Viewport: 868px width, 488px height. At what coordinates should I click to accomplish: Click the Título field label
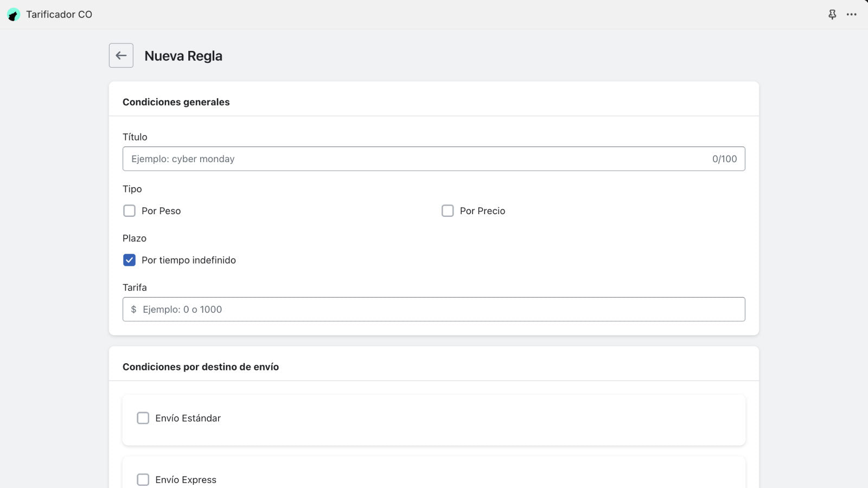click(135, 137)
